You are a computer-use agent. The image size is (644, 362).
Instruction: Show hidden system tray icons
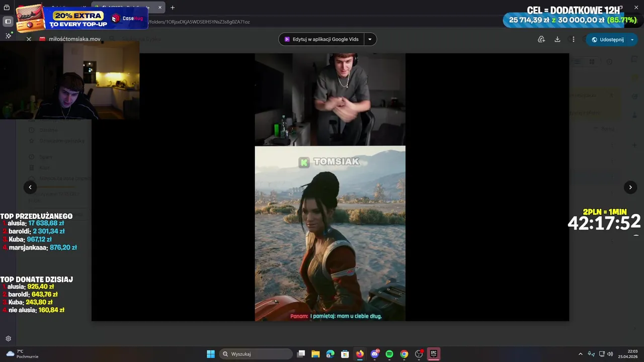click(581, 354)
